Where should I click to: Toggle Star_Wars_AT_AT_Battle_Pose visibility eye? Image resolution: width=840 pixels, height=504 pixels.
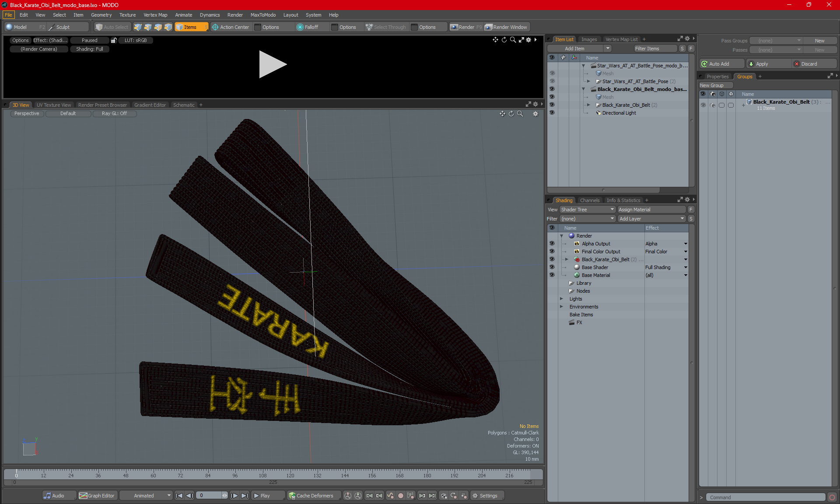coord(552,81)
